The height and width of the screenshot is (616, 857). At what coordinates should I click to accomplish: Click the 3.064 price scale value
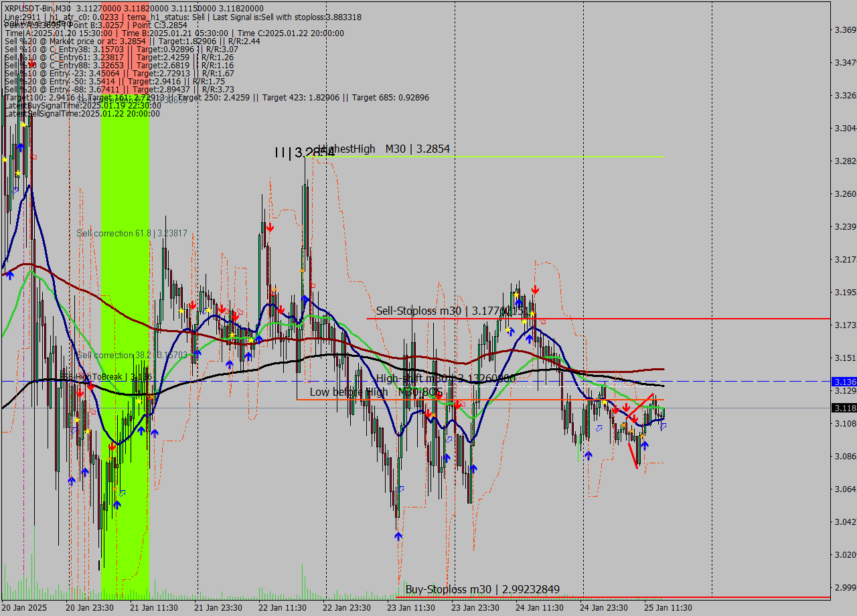(x=846, y=489)
